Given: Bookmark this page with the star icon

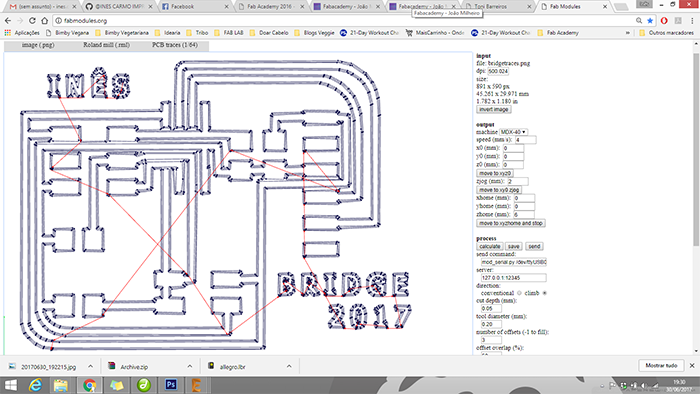Looking at the screenshot, I should (650, 21).
